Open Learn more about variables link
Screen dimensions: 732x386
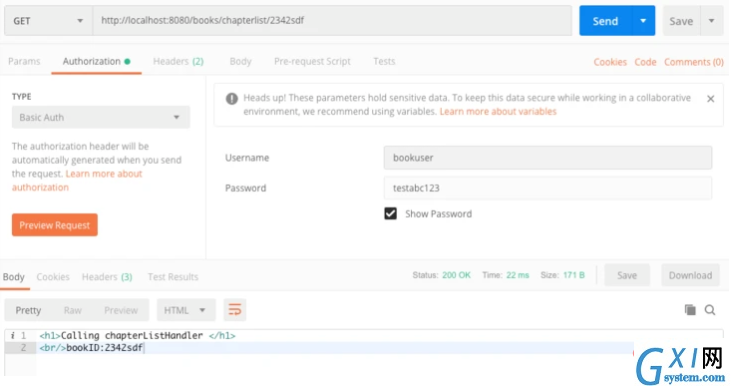tap(498, 112)
